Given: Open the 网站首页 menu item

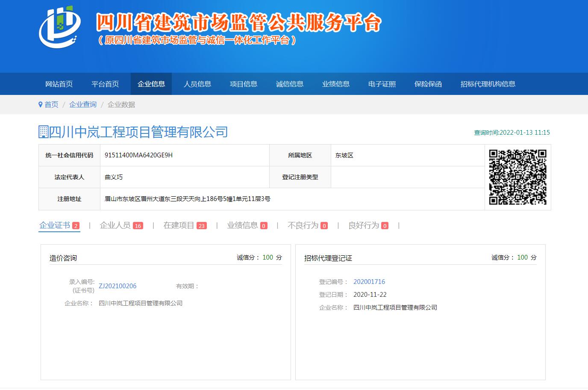Looking at the screenshot, I should (59, 84).
